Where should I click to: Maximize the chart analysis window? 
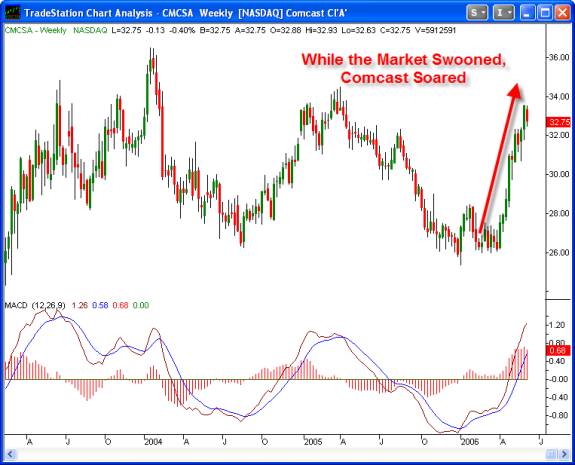click(x=545, y=13)
